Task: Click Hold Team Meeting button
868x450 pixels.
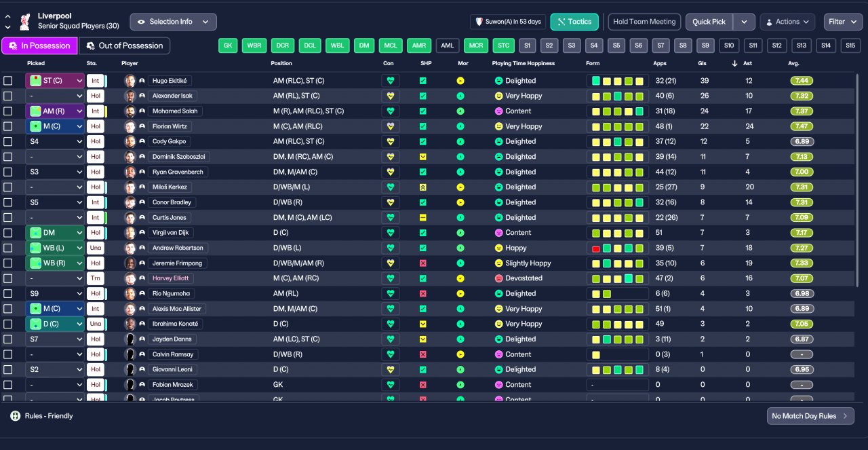Action: (644, 22)
